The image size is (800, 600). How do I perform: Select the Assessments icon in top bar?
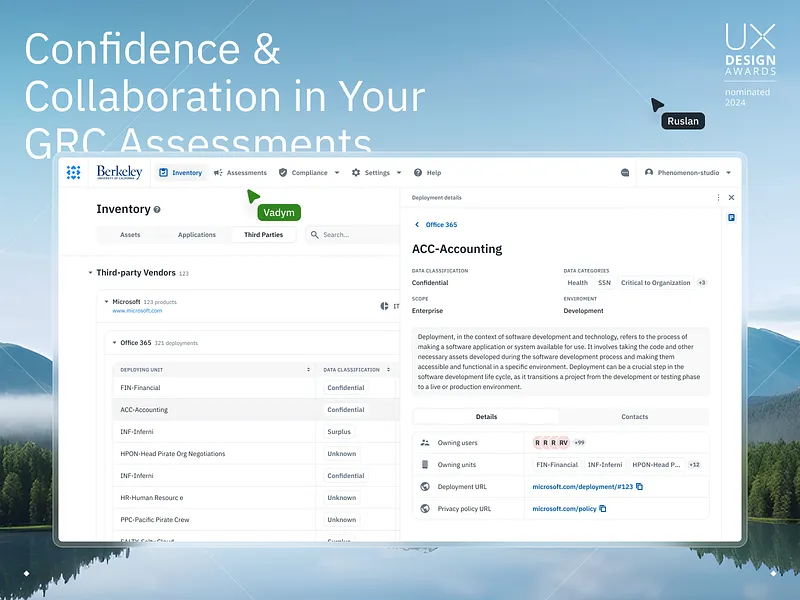pos(216,172)
